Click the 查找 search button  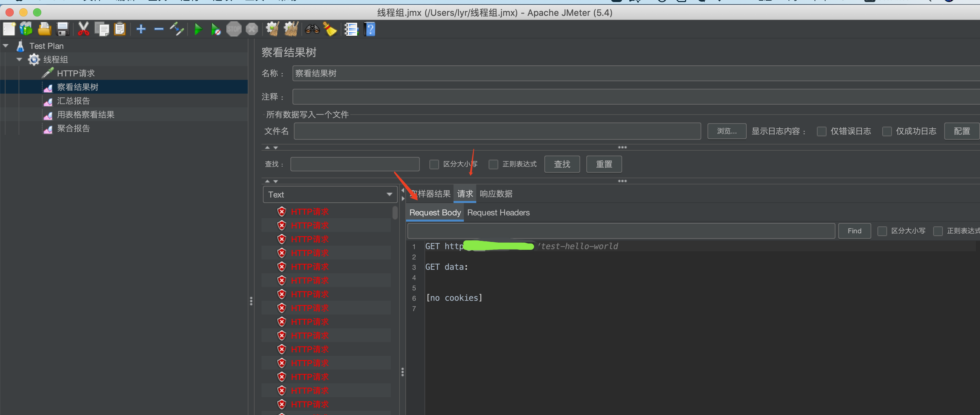click(563, 164)
